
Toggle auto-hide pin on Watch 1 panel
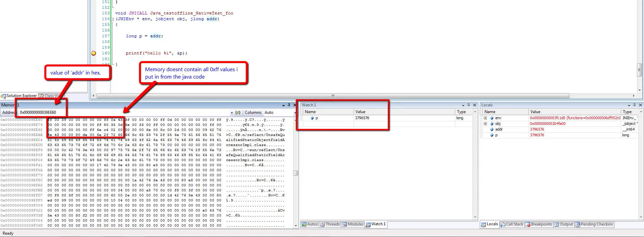[x=469, y=105]
